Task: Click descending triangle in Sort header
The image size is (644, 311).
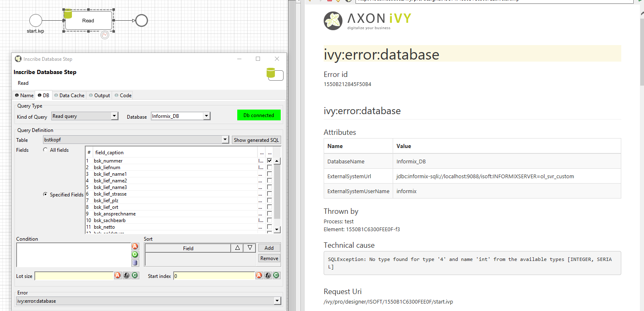Action: pyautogui.click(x=250, y=248)
